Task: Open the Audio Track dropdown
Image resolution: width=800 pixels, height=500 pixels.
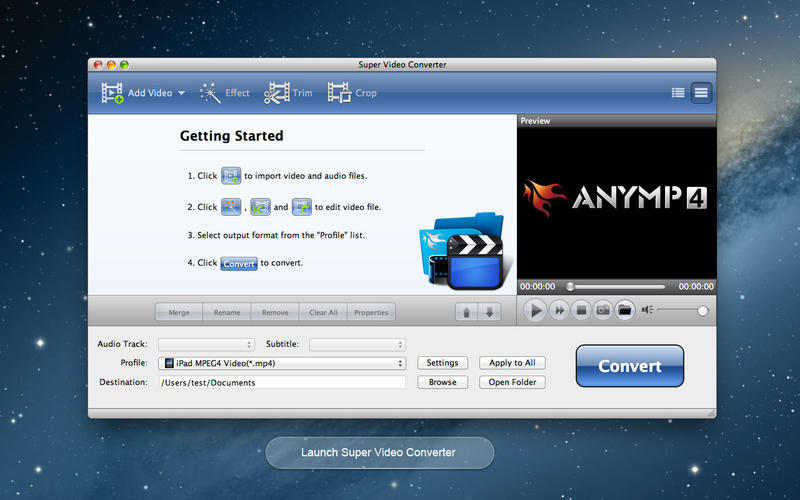Action: point(206,344)
